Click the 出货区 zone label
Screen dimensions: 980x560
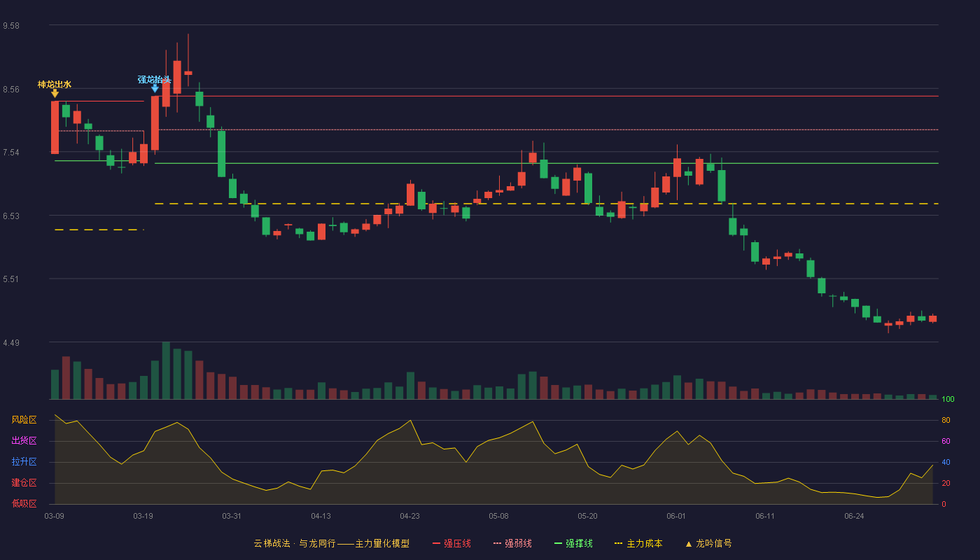coord(24,441)
